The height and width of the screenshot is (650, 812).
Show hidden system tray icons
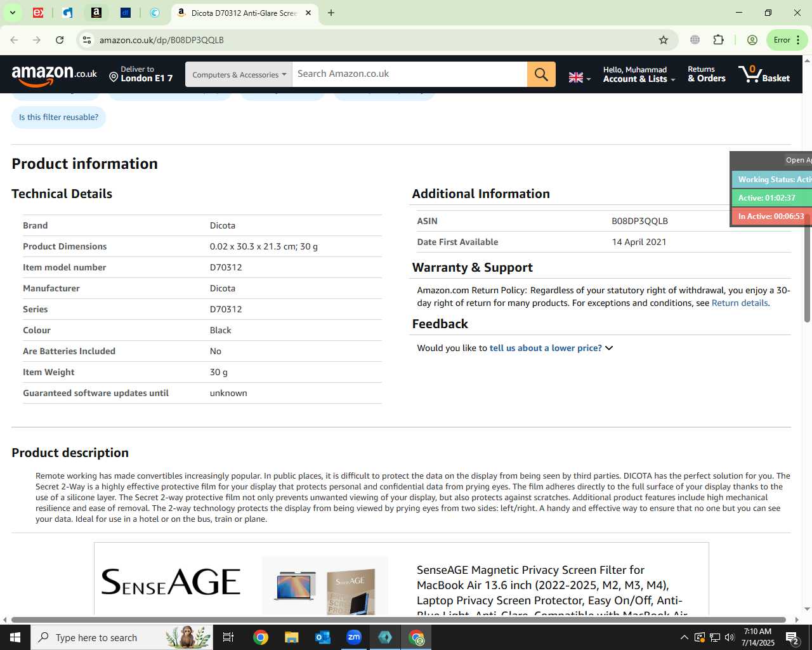pos(684,637)
